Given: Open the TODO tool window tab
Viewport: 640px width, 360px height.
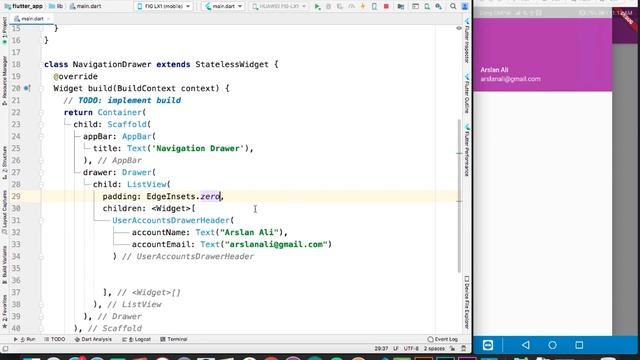Looking at the screenshot, I should [55, 340].
